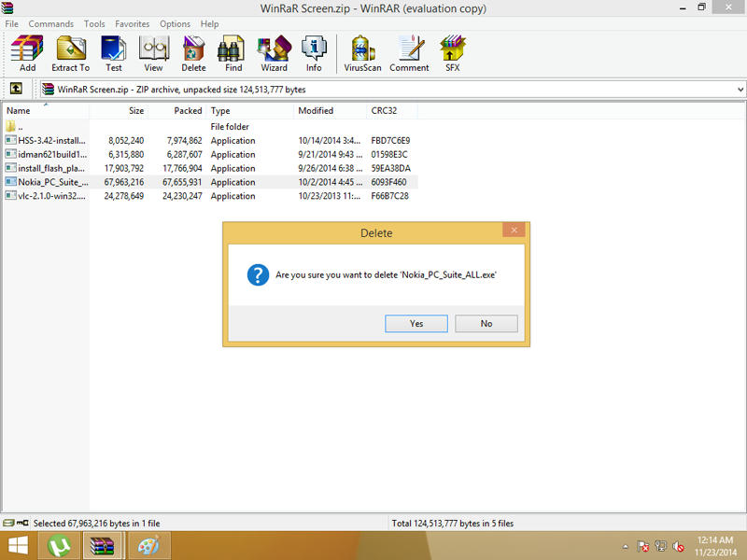This screenshot has height=560, width=747.
Task: Select the HSS-3.42-install file
Action: pyautogui.click(x=46, y=141)
